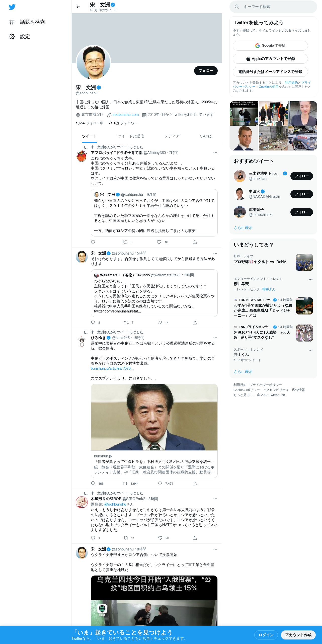The height and width of the screenshot is (644, 322).
Task: Open more options on アフロボウイ tweet
Action: pos(215,153)
